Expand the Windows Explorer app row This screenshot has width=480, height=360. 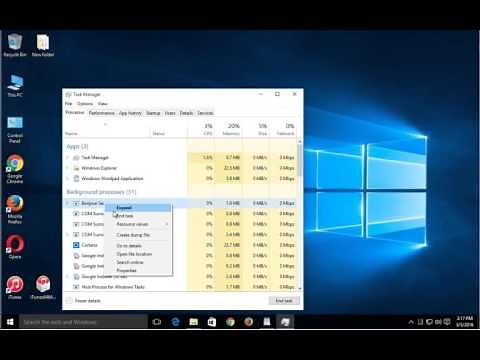(x=68, y=168)
